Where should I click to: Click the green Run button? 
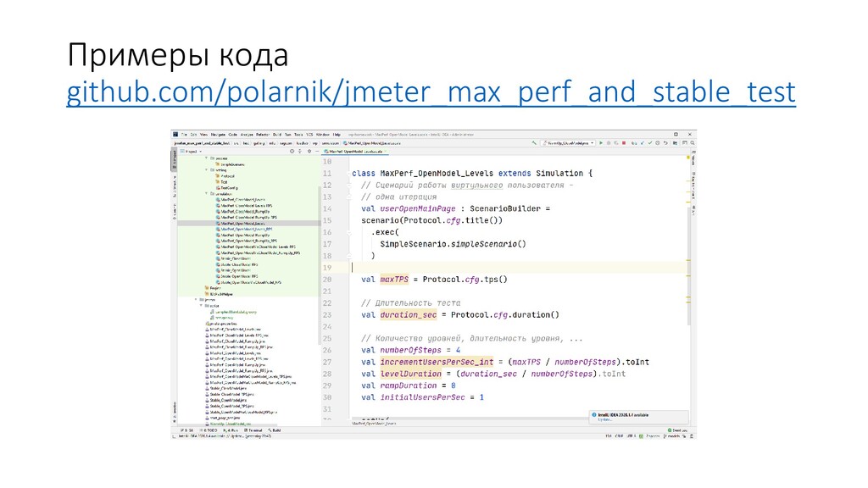601,142
